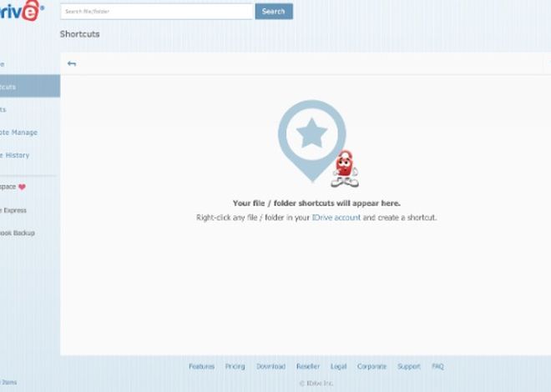Screen dimensions: 551x392
Task: Open the IDrive account link
Action: pos(336,218)
